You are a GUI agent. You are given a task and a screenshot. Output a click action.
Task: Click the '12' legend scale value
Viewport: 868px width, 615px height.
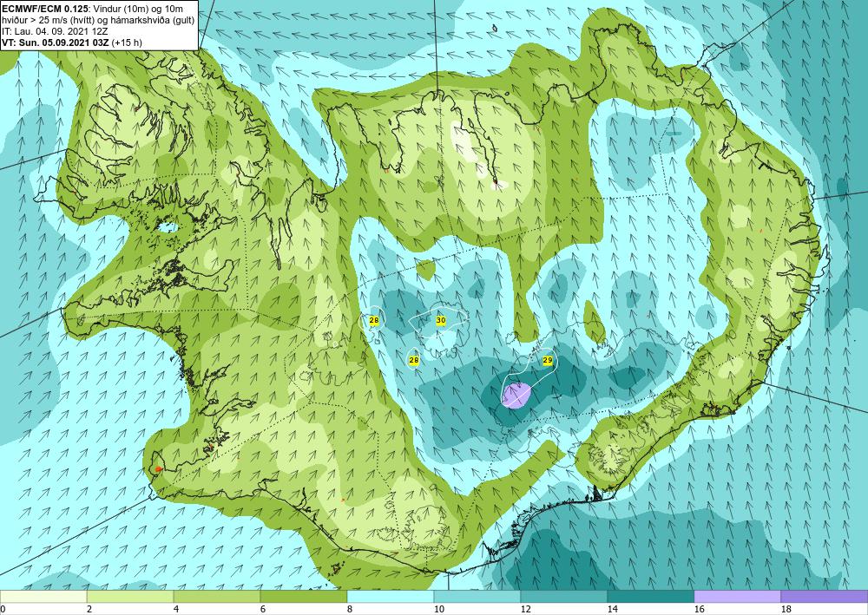click(x=525, y=609)
